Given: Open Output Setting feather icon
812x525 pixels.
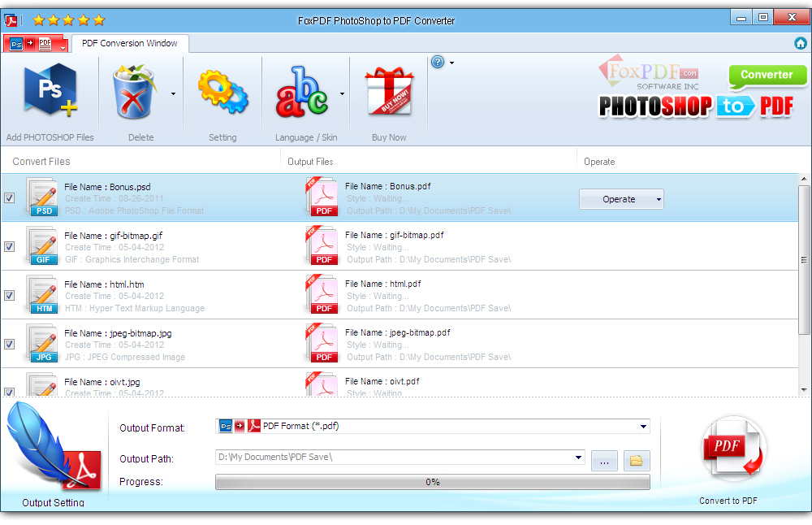Looking at the screenshot, I should coord(54,446).
